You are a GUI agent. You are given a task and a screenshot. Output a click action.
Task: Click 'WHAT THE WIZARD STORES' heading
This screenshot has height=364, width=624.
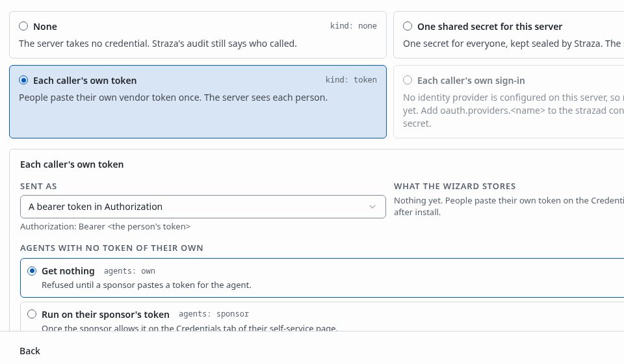455,186
